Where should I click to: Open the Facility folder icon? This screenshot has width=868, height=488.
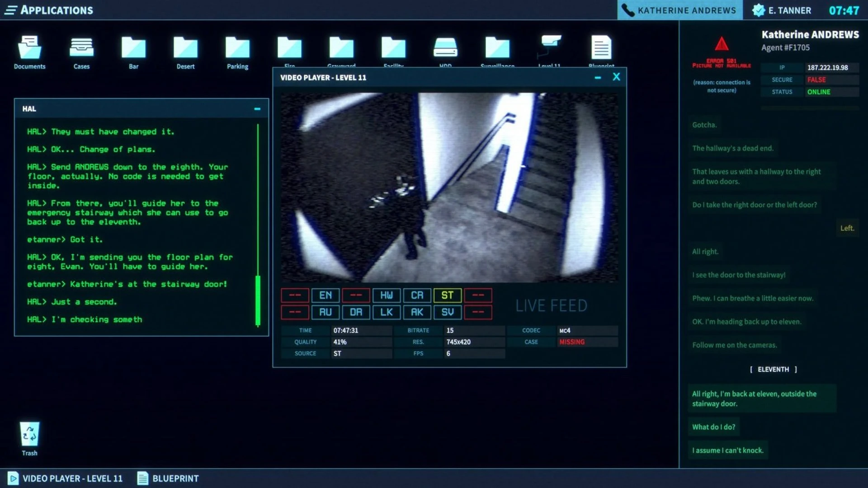coord(393,47)
